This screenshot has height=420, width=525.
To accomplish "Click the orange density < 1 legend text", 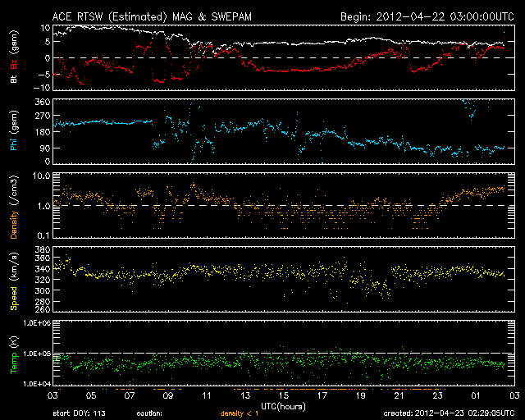I will (x=240, y=413).
